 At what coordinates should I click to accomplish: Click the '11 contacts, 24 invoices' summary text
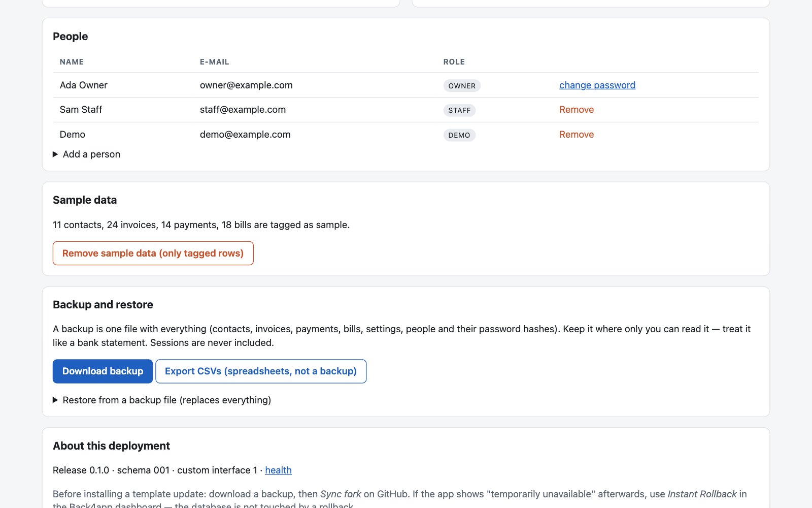(x=201, y=225)
